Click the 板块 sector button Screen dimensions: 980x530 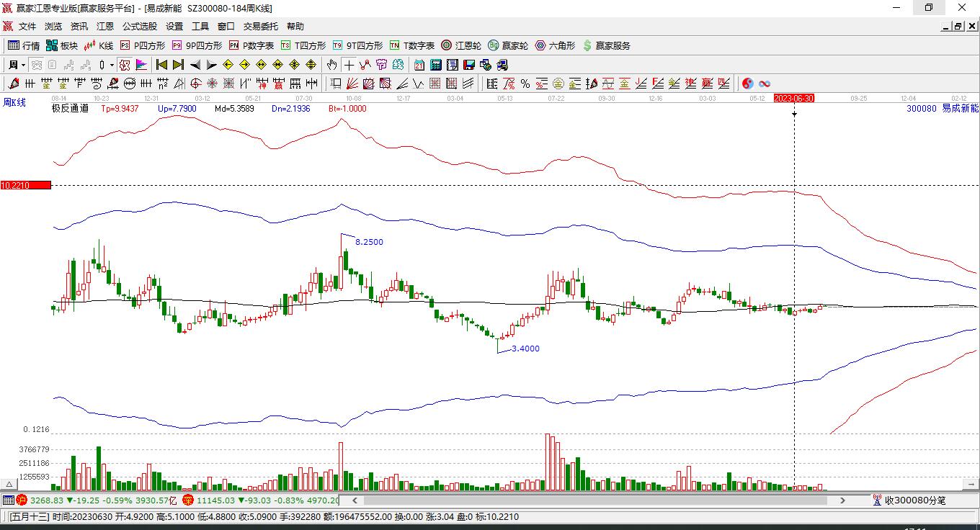point(62,45)
